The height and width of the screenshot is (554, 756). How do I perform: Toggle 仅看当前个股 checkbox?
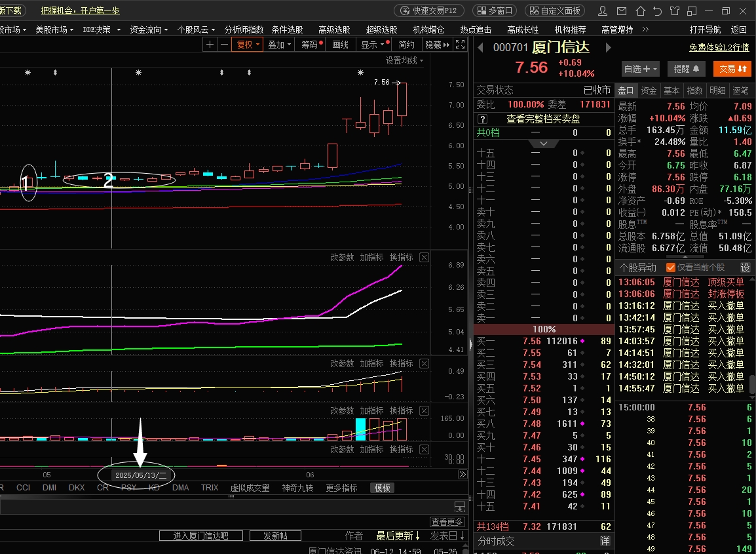pyautogui.click(x=671, y=267)
